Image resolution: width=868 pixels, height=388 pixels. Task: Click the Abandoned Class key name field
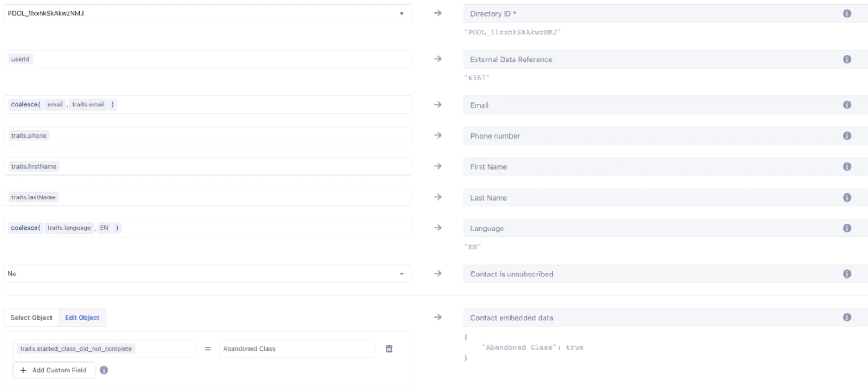coord(297,349)
